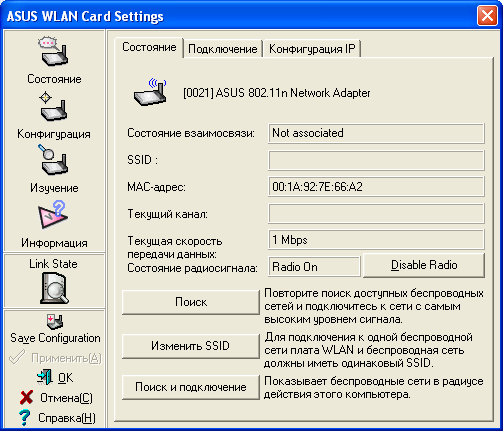Click the adapter name ASUS 802.11n Network Adapter
The height and width of the screenshot is (431, 503).
277,93
